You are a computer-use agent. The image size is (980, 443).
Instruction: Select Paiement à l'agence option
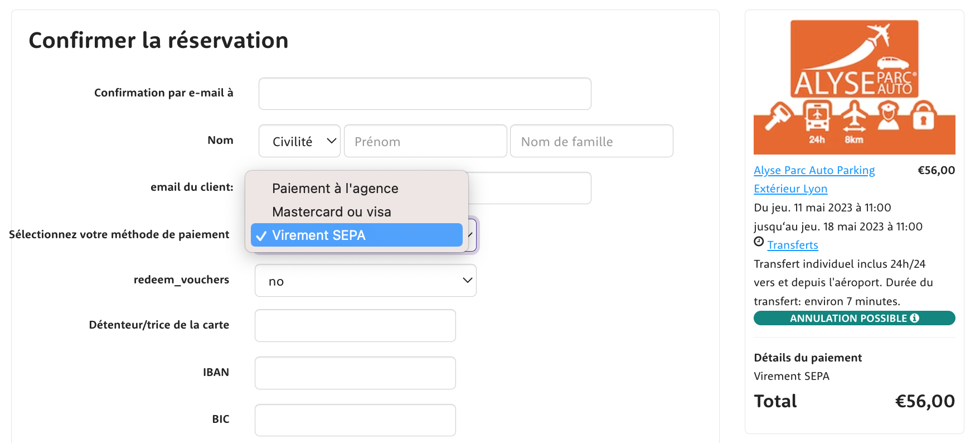pos(335,189)
